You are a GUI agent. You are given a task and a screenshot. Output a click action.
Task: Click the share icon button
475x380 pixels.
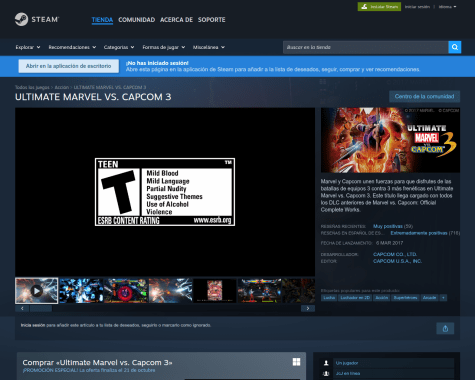pos(445,329)
